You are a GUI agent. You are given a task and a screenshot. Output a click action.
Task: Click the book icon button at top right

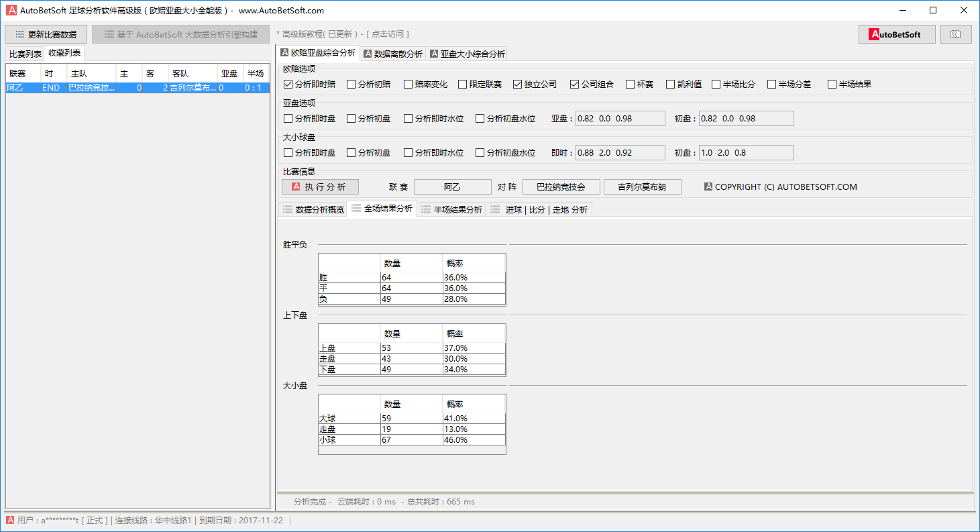[x=956, y=34]
